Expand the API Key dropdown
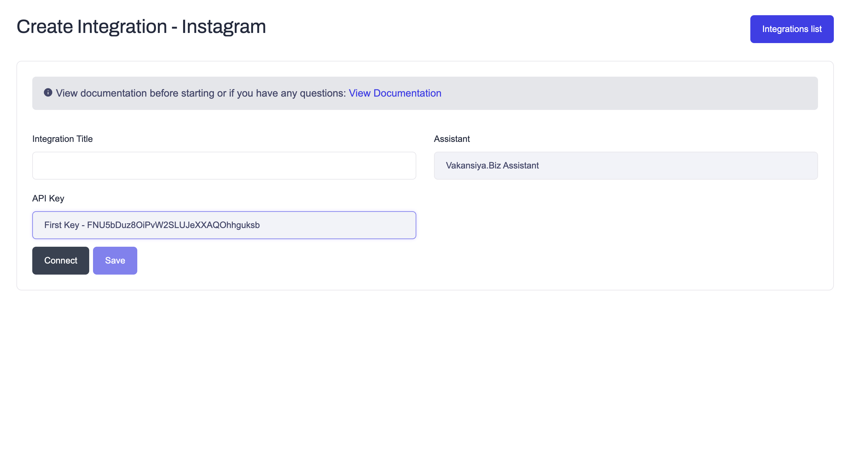The width and height of the screenshot is (868, 451). point(224,225)
